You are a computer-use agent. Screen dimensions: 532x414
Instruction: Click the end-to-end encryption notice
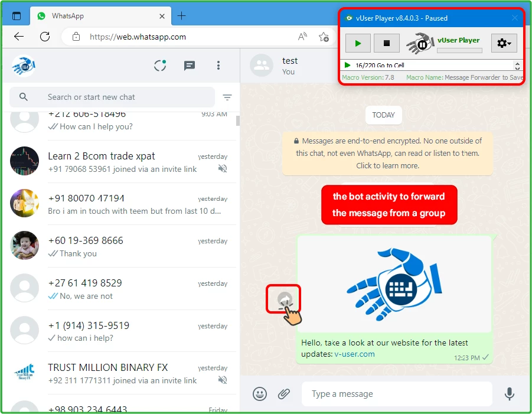387,154
